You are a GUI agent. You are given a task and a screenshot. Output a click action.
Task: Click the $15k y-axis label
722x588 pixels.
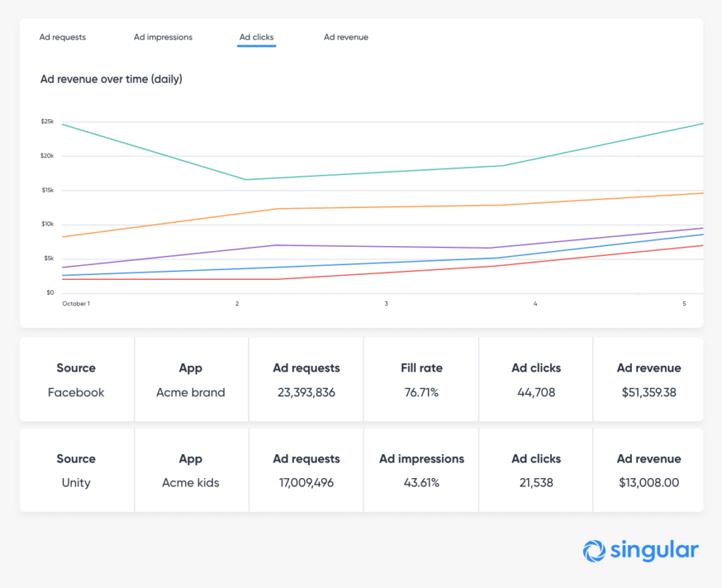point(48,190)
